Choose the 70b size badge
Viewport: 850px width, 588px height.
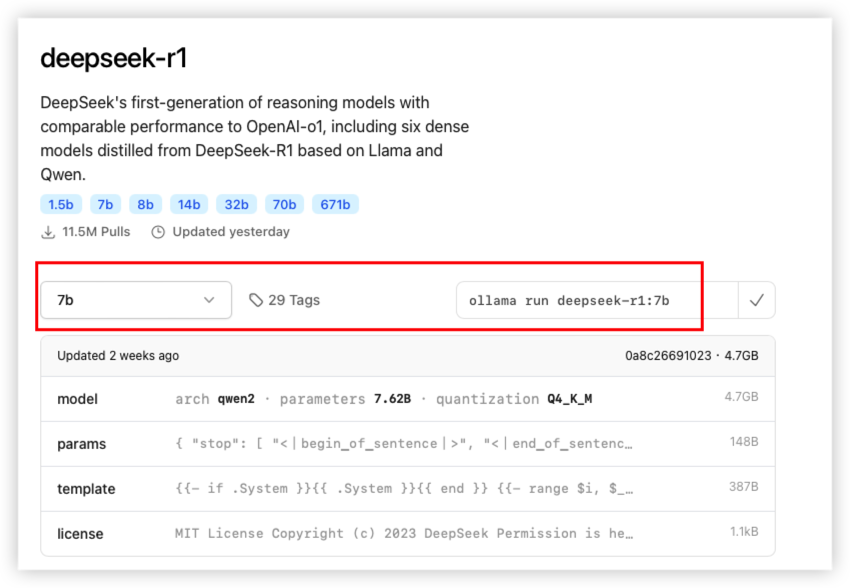(284, 205)
